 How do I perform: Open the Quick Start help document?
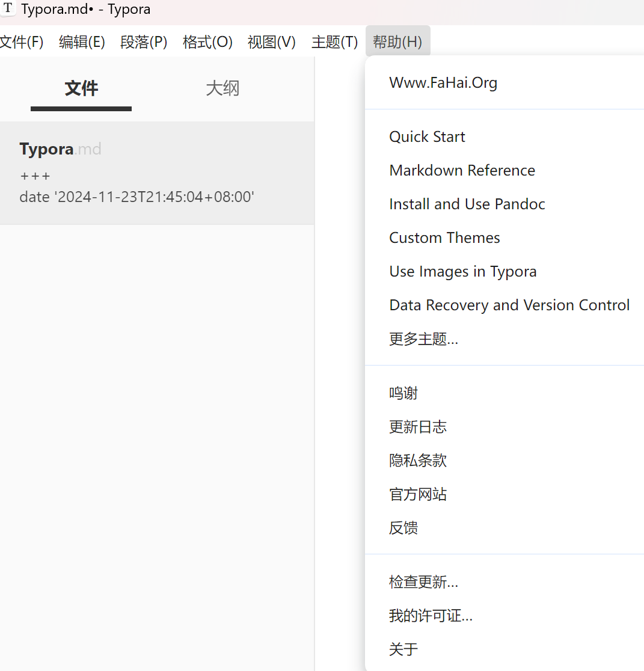(x=427, y=137)
